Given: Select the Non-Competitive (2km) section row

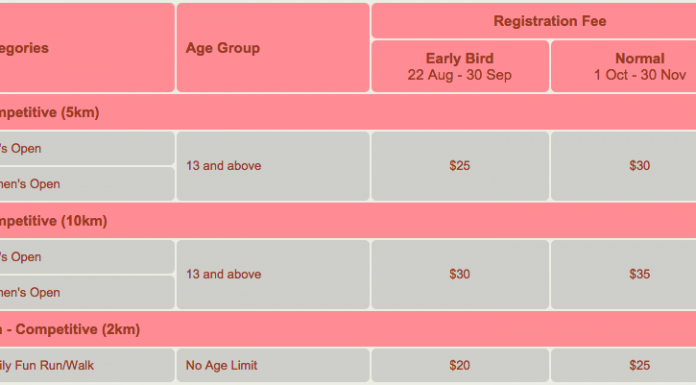Looking at the screenshot, I should click(348, 329).
